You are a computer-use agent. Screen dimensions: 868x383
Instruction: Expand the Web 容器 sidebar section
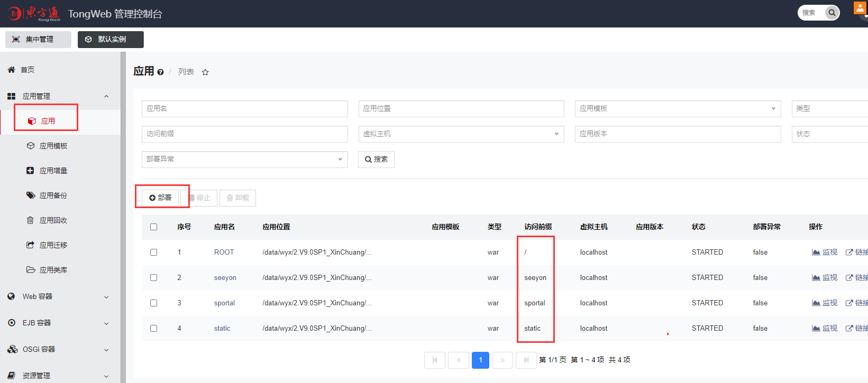[58, 297]
